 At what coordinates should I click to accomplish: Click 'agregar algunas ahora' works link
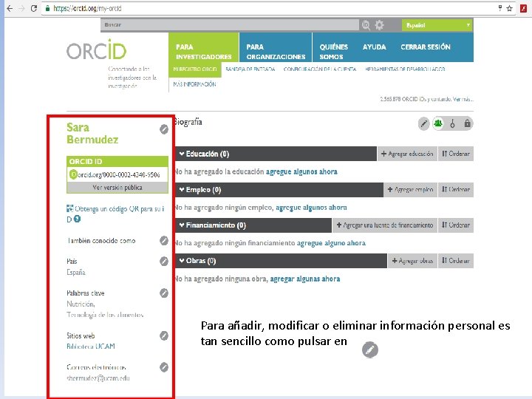click(x=305, y=279)
